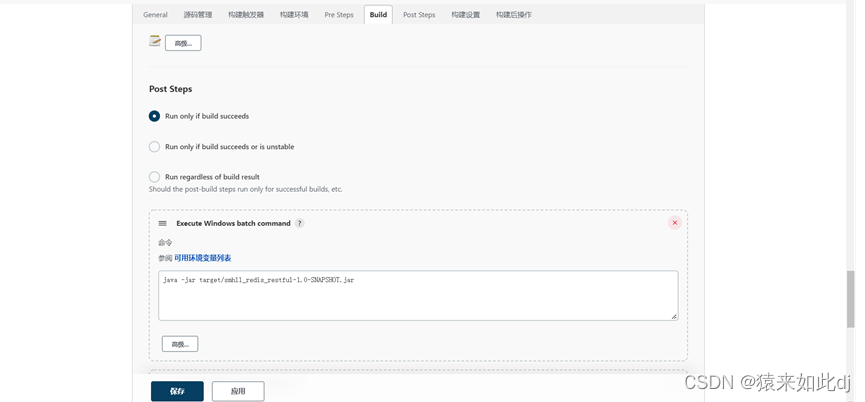Screen dimensions: 865x402
Task: Click the notepad edit icon
Action: point(155,41)
